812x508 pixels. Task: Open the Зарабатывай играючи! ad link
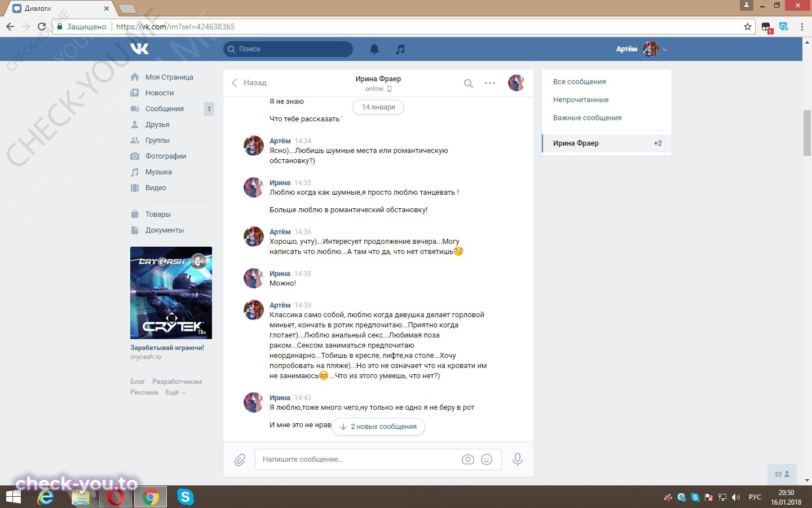click(x=167, y=348)
